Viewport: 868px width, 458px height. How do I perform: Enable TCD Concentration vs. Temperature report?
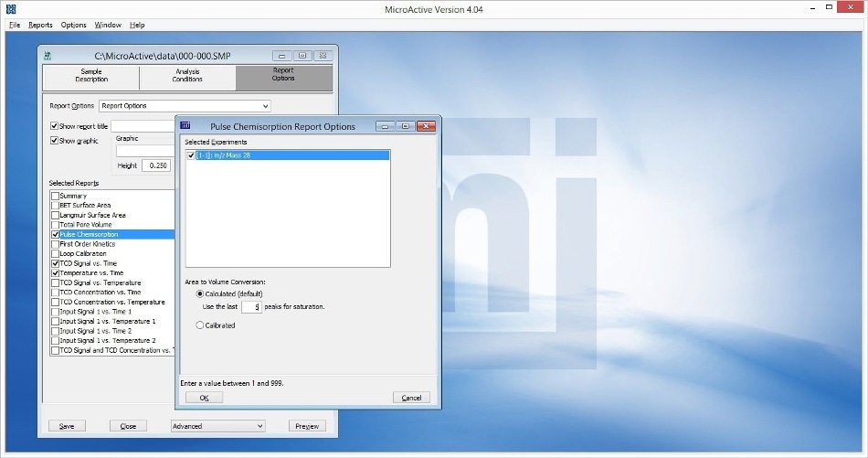click(55, 303)
